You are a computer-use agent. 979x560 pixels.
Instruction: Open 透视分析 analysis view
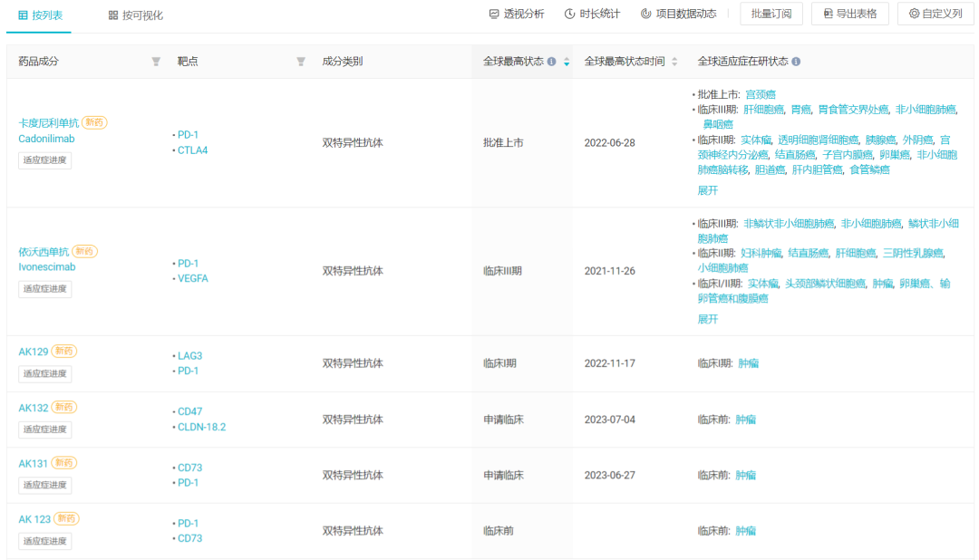click(x=517, y=14)
